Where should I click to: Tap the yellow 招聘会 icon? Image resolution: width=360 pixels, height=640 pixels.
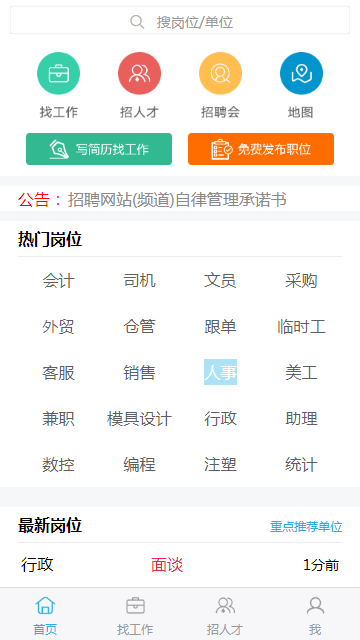(x=220, y=73)
